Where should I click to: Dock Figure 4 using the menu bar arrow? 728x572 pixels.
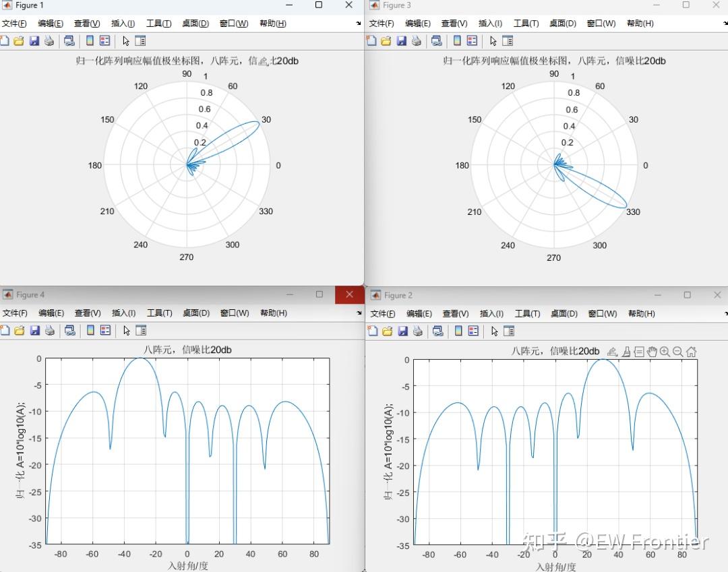(x=359, y=313)
